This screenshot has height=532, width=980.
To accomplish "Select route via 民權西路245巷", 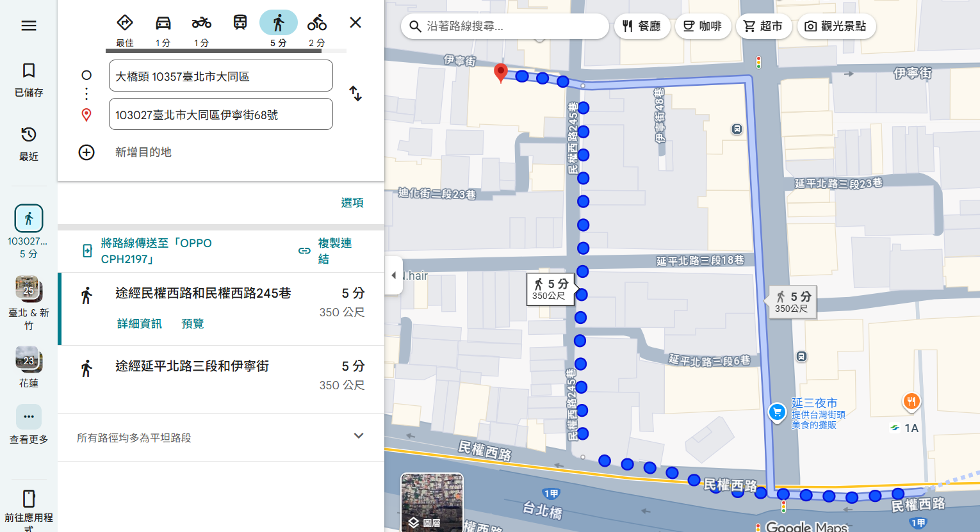I will click(203, 293).
